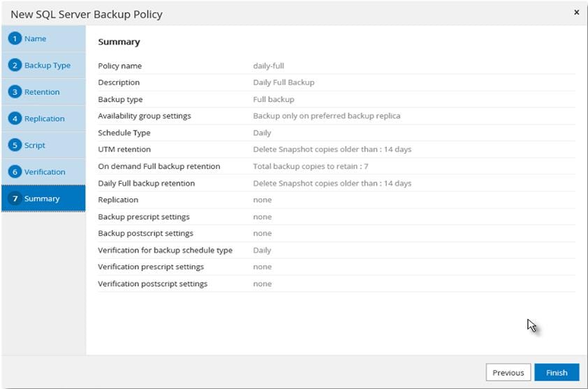Go to the Name wizard step
The height and width of the screenshot is (389, 588).
pos(43,38)
